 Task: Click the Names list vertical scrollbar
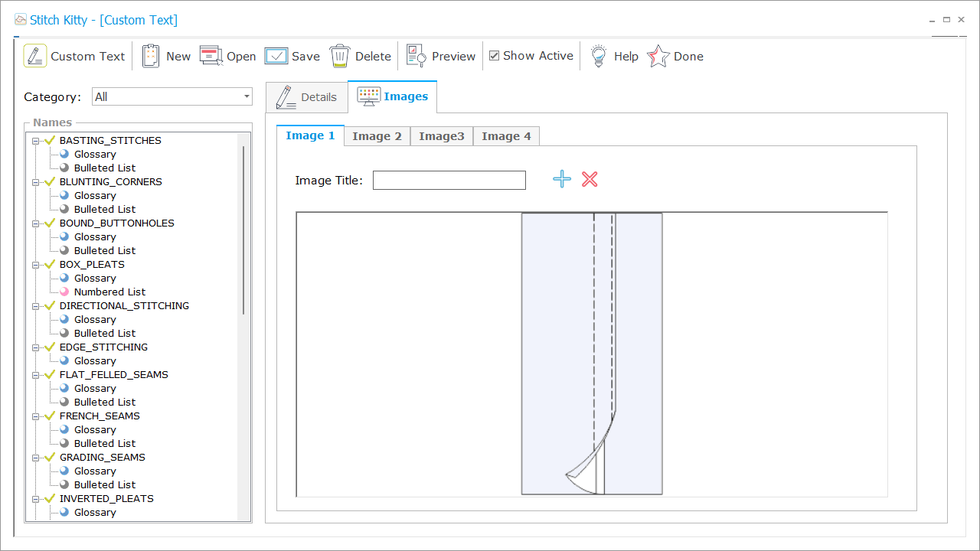[244, 230]
